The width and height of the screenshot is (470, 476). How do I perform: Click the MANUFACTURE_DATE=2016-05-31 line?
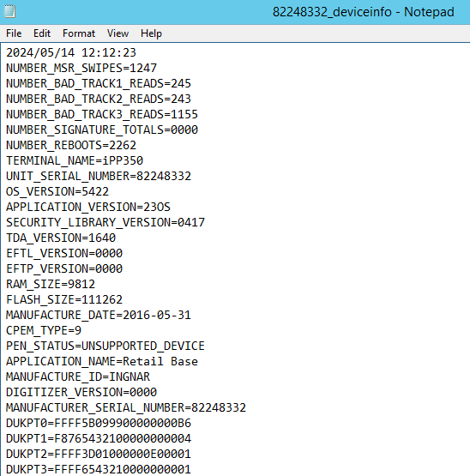point(99,315)
